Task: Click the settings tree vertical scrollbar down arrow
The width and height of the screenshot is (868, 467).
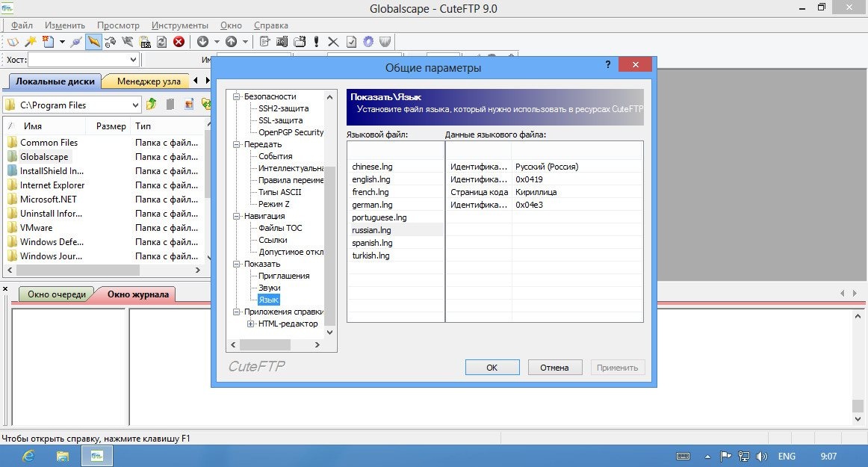Action: pos(330,333)
